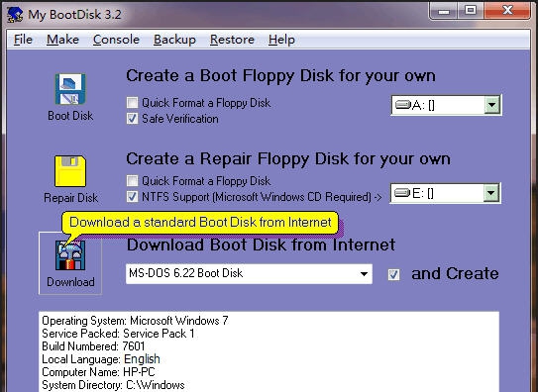
Task: Expand the MS-DOS 6.22 Boot Disk dropdown
Action: click(364, 274)
